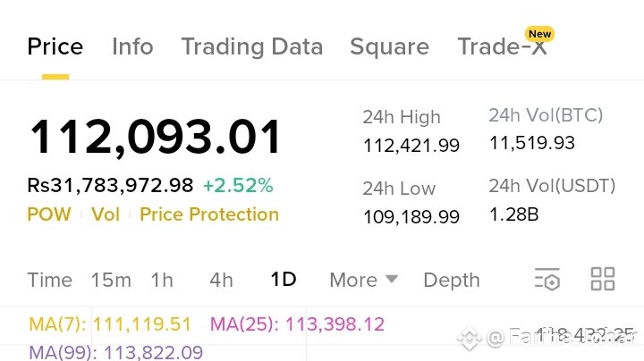
Task: Open the Trade-X tab
Action: (501, 47)
